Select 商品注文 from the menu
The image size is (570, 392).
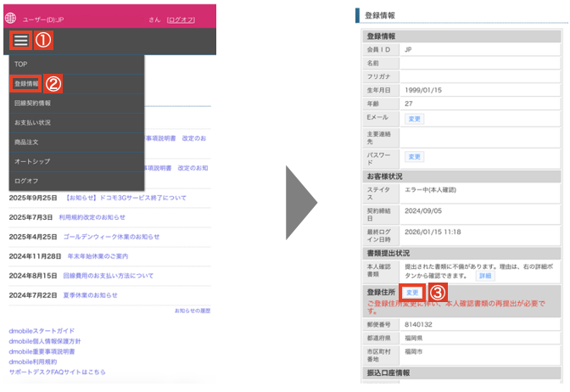[x=27, y=142]
